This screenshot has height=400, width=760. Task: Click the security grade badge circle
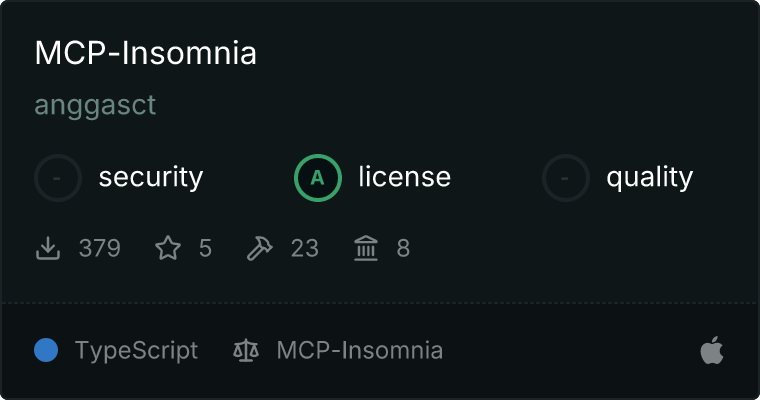pyautogui.click(x=58, y=178)
